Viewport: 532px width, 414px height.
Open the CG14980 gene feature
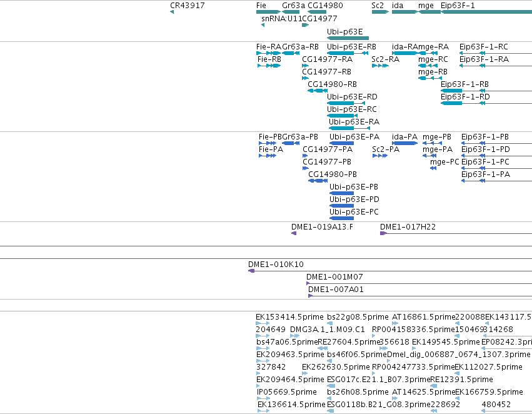pyautogui.click(x=317, y=12)
